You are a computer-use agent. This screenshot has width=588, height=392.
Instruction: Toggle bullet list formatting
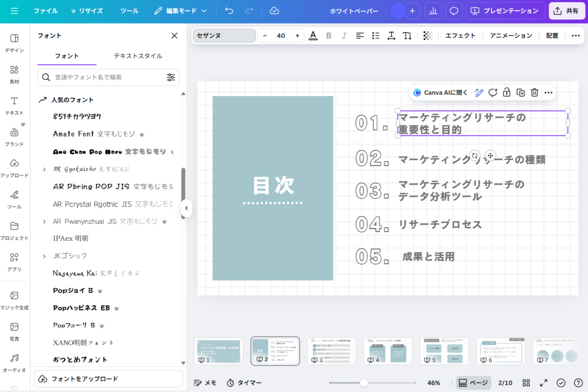[376, 36]
